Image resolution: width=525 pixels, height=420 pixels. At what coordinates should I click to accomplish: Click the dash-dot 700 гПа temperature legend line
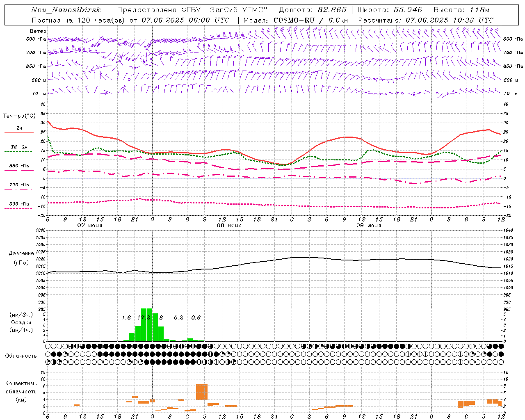18,189
